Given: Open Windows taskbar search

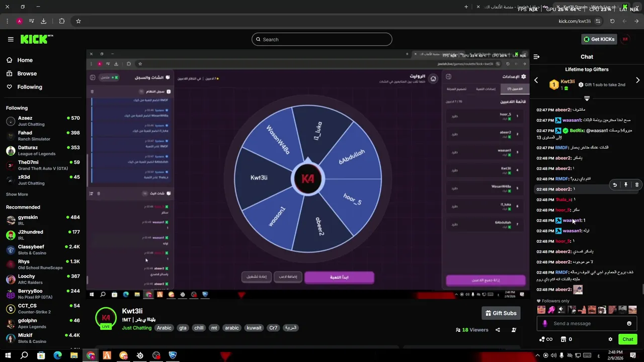Looking at the screenshot, I should 24,355.
